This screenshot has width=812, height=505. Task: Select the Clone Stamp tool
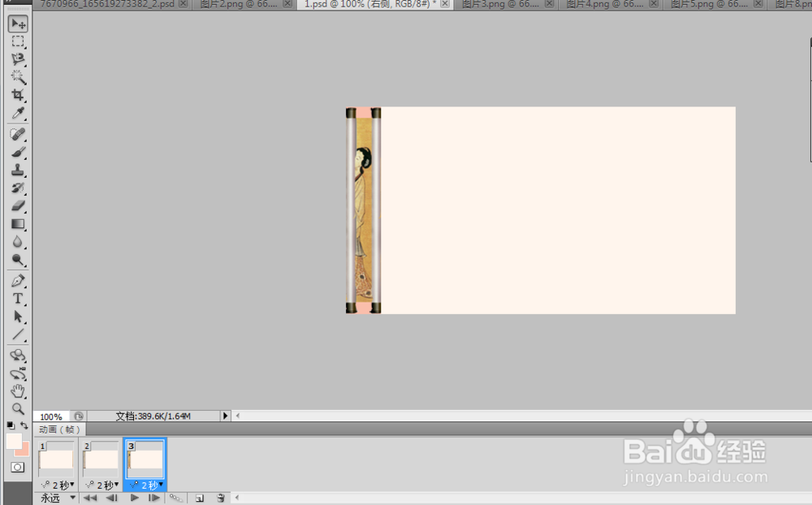[18, 170]
